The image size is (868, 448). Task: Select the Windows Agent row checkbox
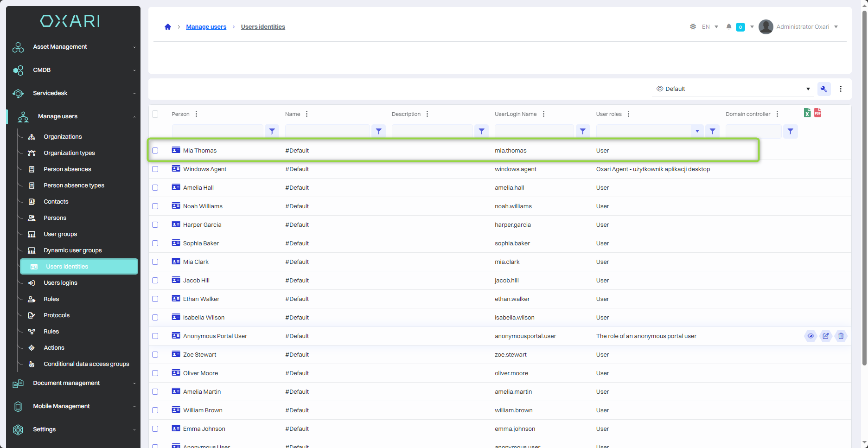coord(155,169)
